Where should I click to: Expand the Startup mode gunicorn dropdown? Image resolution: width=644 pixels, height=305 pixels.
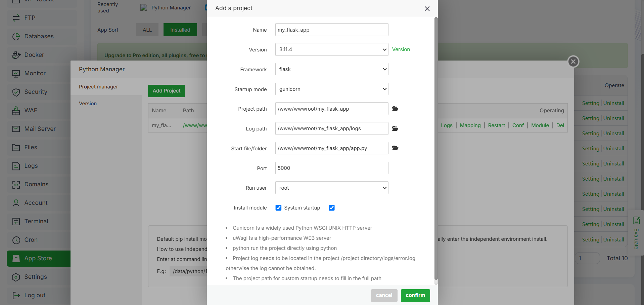332,89
